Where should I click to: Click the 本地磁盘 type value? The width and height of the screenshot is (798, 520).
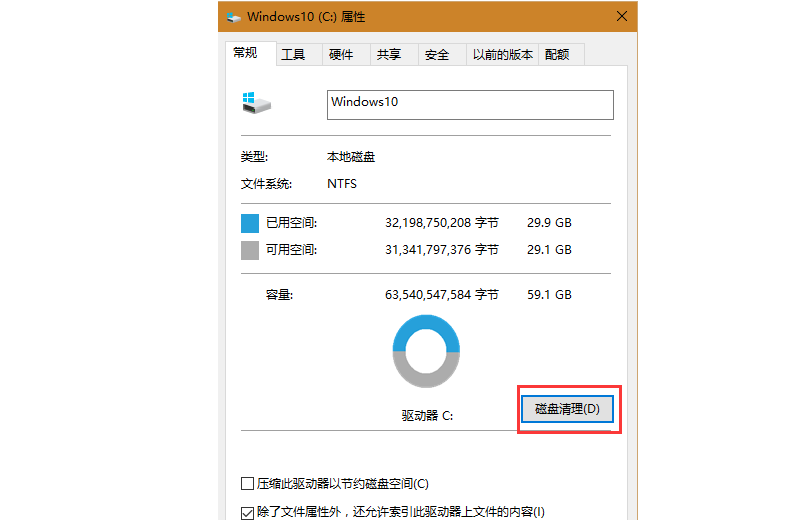click(351, 157)
